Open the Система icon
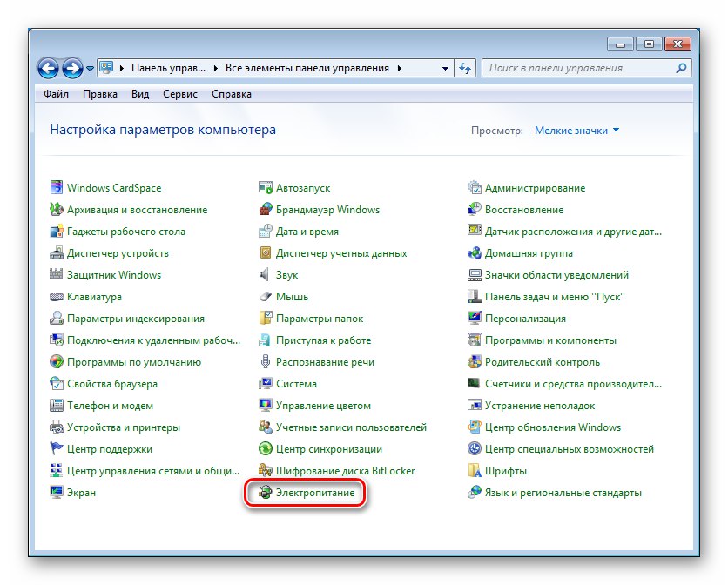 (265, 384)
